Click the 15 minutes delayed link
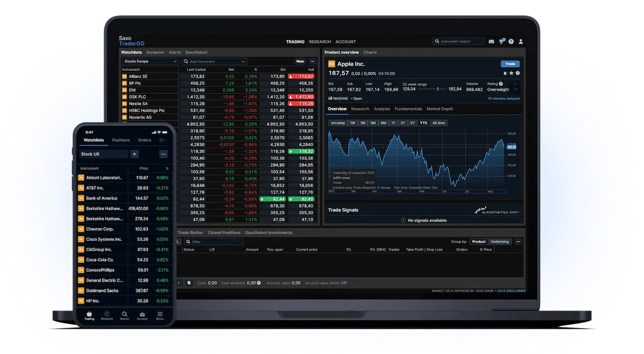 [x=503, y=99]
